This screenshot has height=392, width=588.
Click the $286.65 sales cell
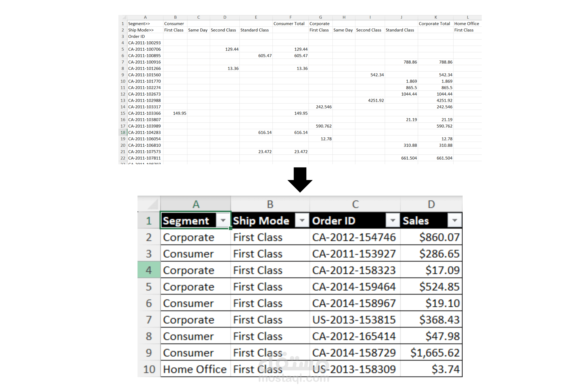(431, 254)
